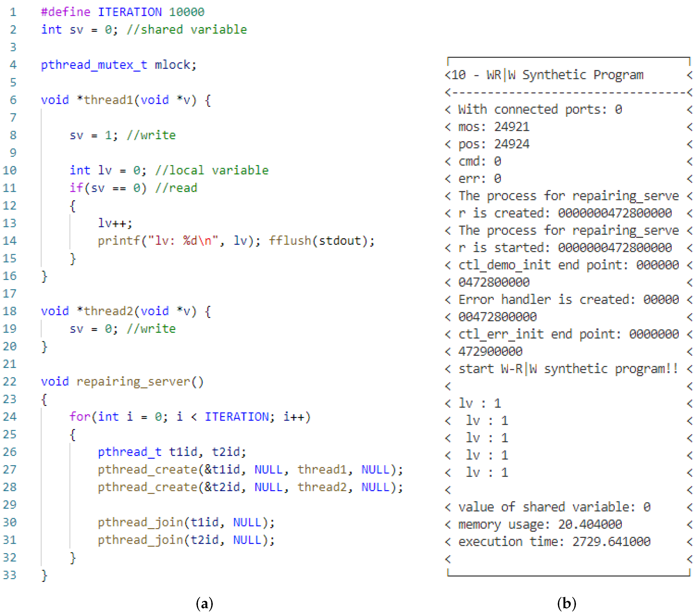Click the 'ctl_err_init end point' line
The width and height of the screenshot is (700, 615).
[569, 334]
